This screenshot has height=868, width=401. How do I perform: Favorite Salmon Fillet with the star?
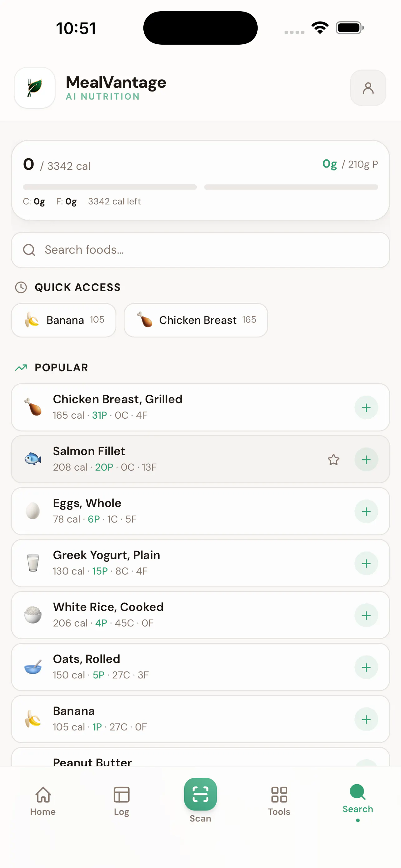coord(333,459)
